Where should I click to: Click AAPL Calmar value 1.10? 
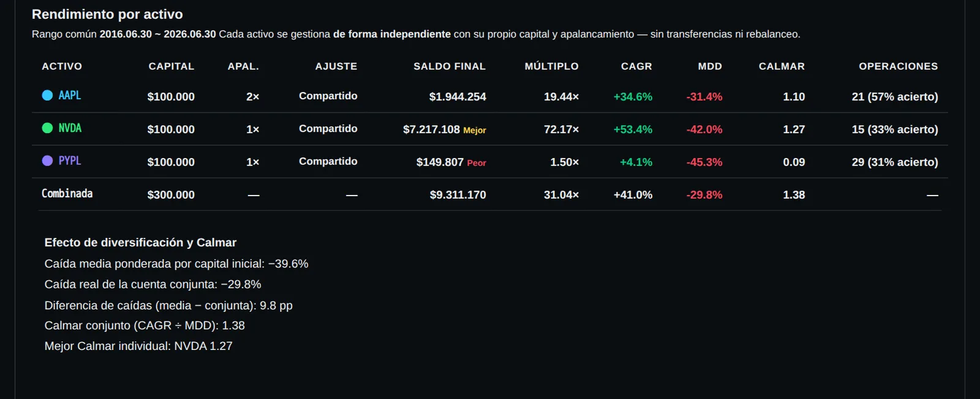[794, 96]
